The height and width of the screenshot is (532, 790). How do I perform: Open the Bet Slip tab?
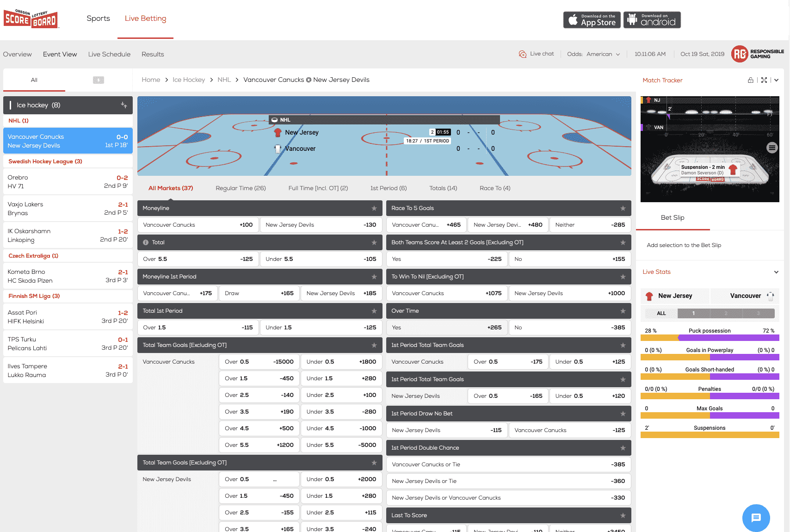[x=673, y=217]
